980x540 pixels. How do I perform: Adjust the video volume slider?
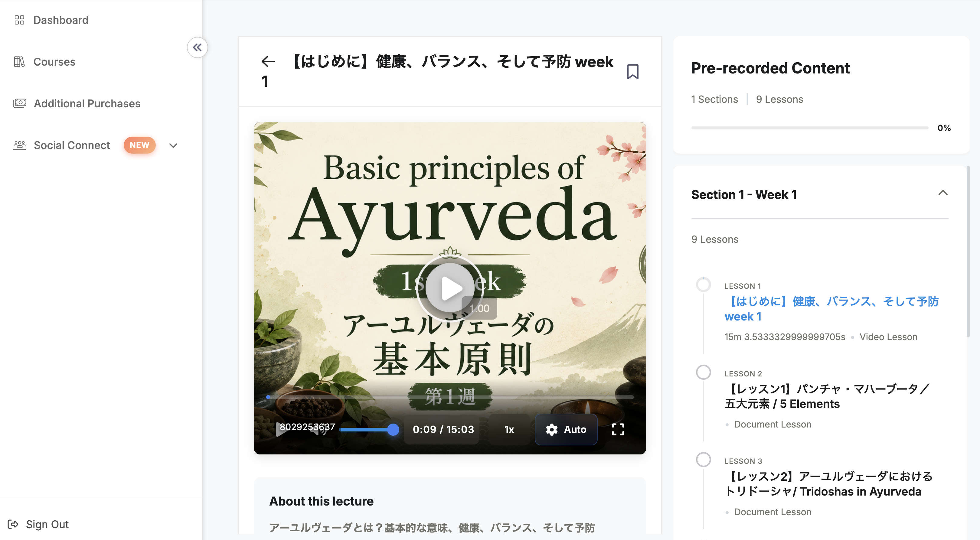pyautogui.click(x=369, y=430)
